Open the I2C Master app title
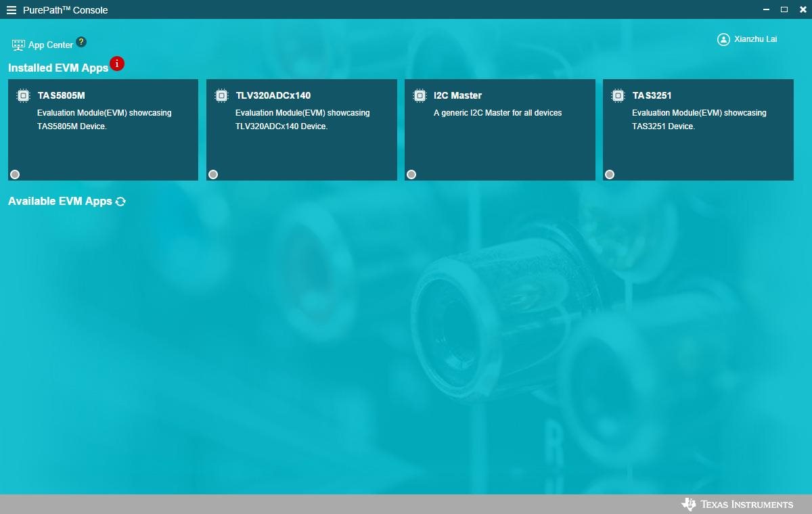Image resolution: width=812 pixels, height=514 pixels. coord(458,95)
